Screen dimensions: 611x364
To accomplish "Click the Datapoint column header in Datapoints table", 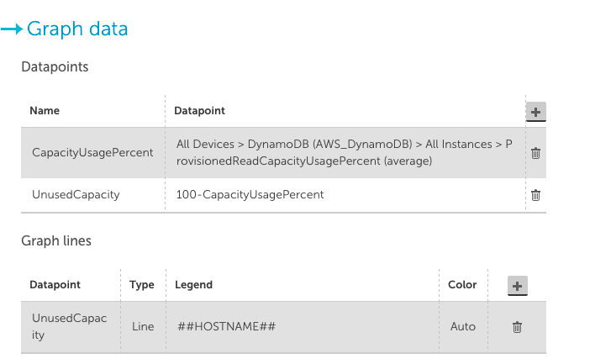I will [199, 111].
